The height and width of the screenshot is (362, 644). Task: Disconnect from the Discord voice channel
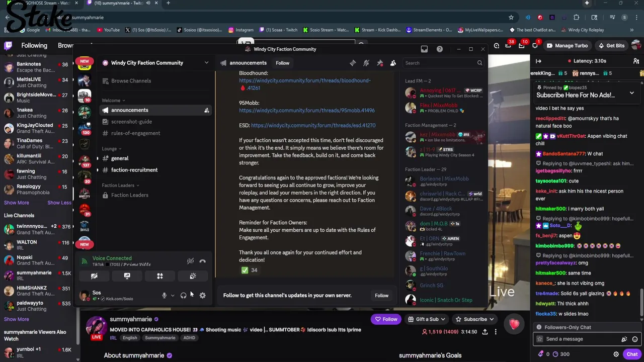click(x=202, y=261)
